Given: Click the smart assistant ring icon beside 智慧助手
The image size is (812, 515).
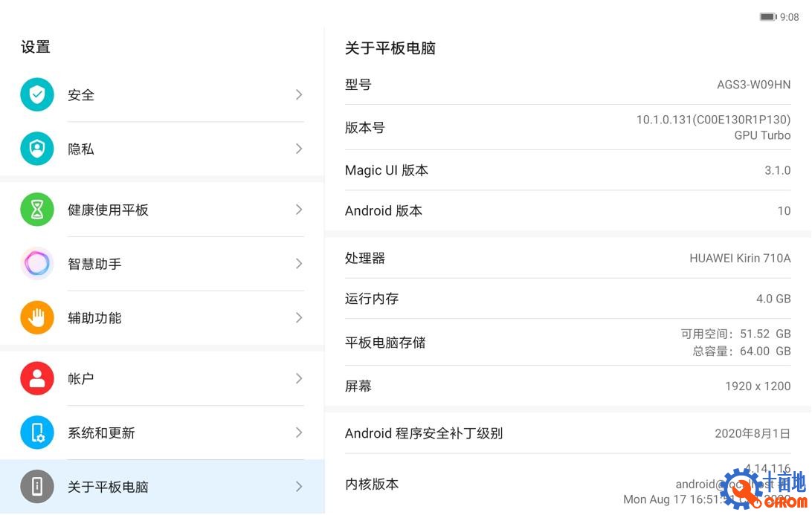Looking at the screenshot, I should coord(37,263).
